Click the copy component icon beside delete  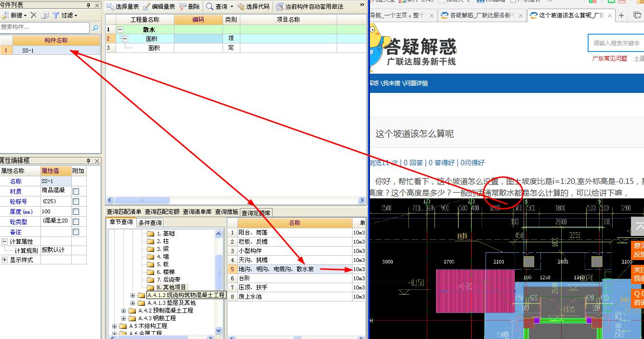click(45, 15)
